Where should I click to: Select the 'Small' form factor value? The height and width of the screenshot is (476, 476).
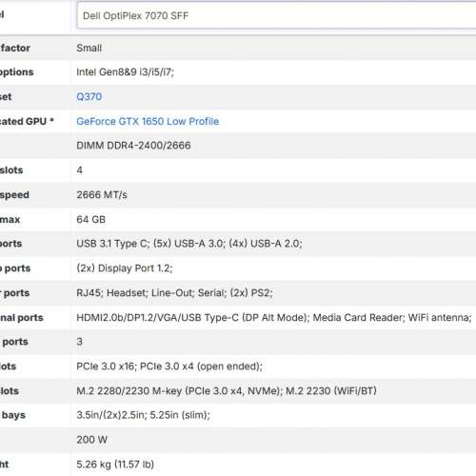click(89, 48)
